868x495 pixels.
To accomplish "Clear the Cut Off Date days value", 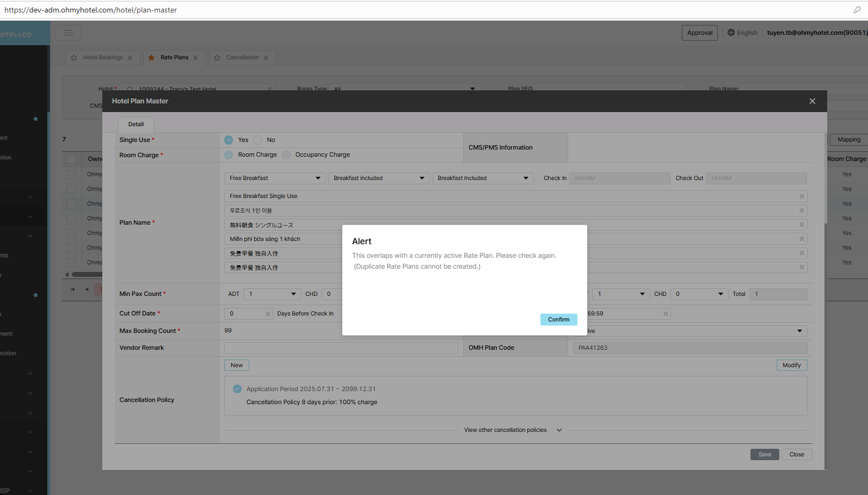I will click(268, 314).
